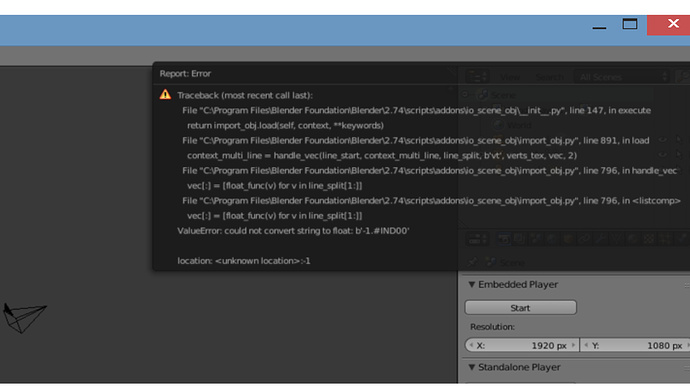Click the traceback line ending 'in handle_vec'

point(429,171)
